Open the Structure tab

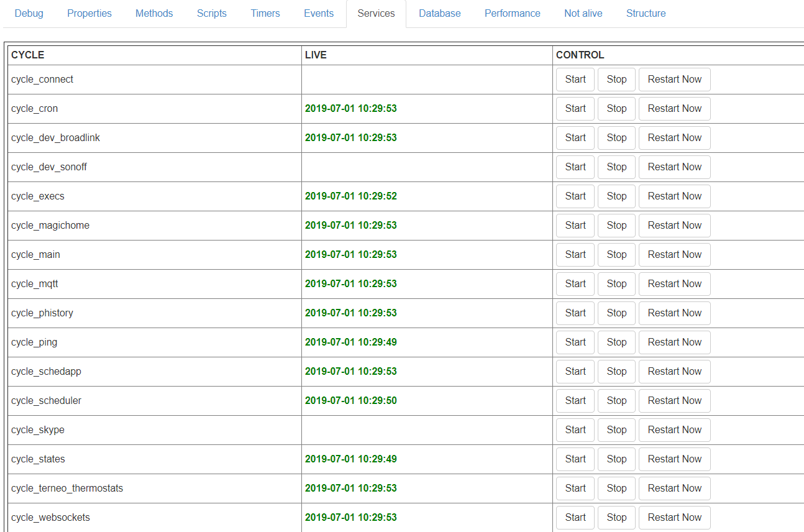pyautogui.click(x=646, y=13)
